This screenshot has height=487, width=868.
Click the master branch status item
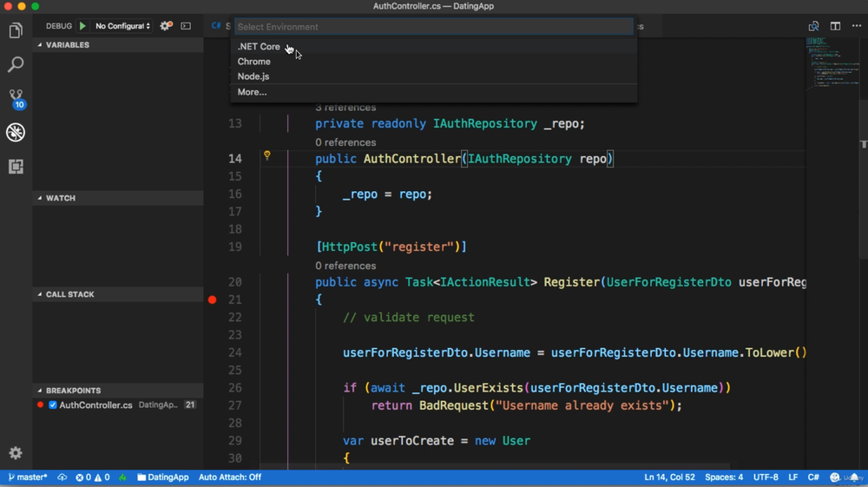tap(28, 477)
